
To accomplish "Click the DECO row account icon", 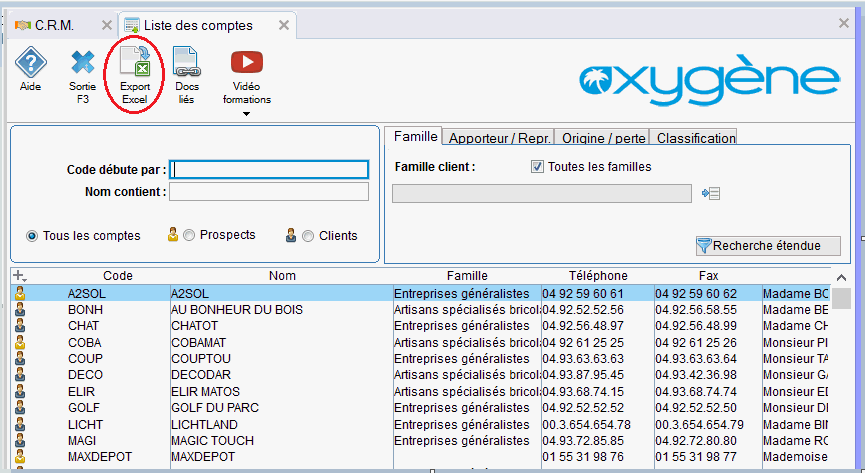I will point(20,375).
